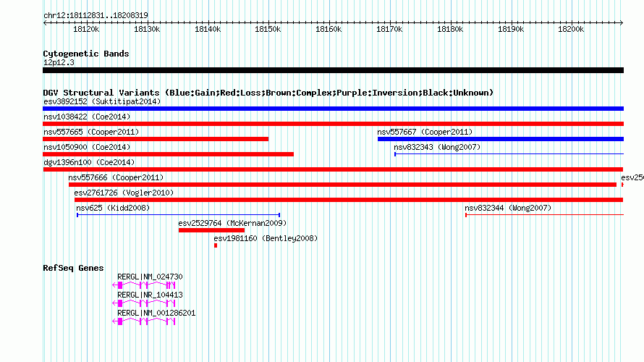The height and width of the screenshot is (362, 644).
Task: Click the RERGL|NM_001286201 gene label
Action: [x=156, y=313]
